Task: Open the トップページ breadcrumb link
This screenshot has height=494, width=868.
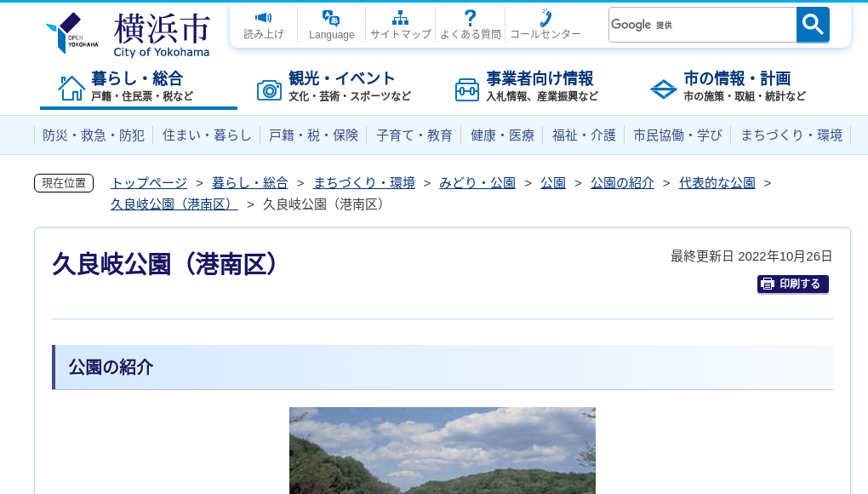Action: (x=147, y=182)
